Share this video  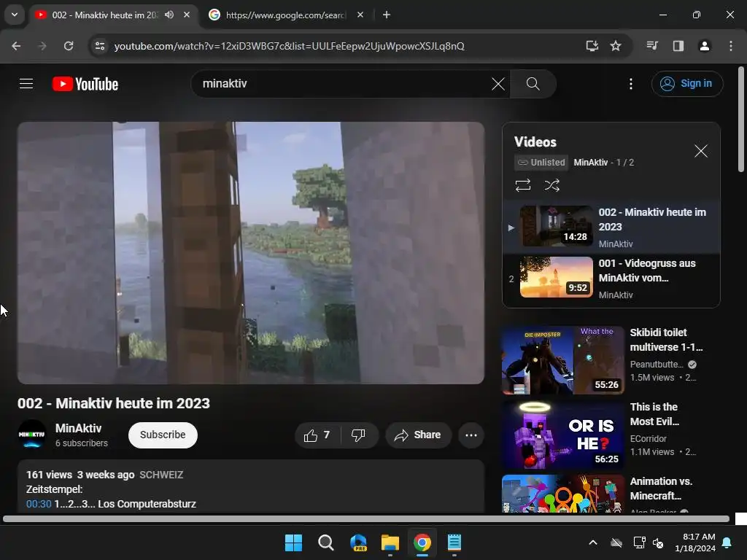coord(418,435)
